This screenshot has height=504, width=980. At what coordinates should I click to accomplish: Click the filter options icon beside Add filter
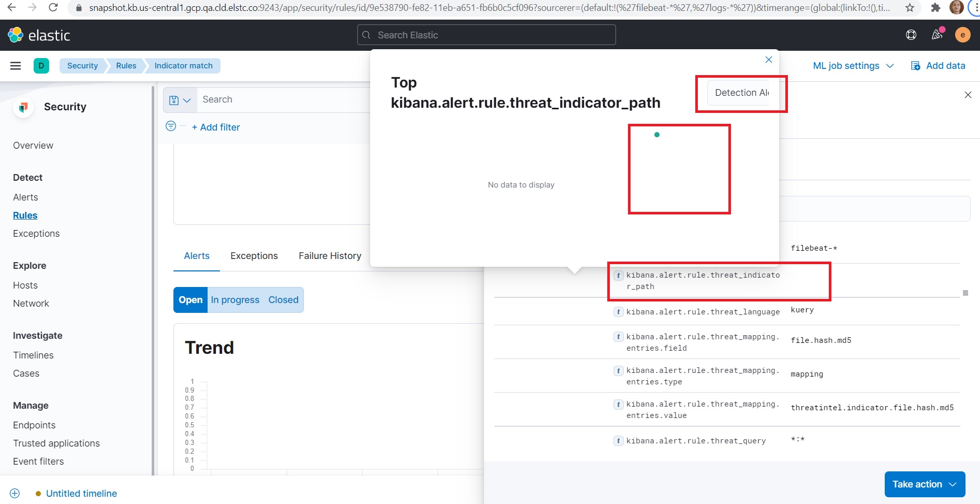[170, 126]
